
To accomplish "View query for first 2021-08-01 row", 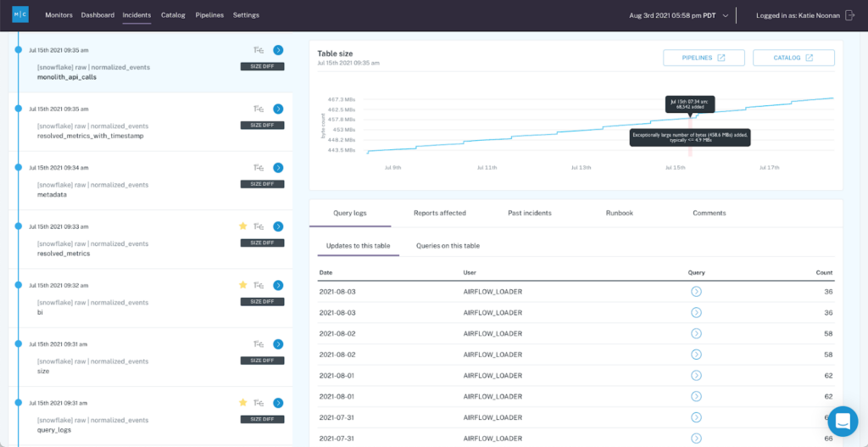I will point(697,376).
